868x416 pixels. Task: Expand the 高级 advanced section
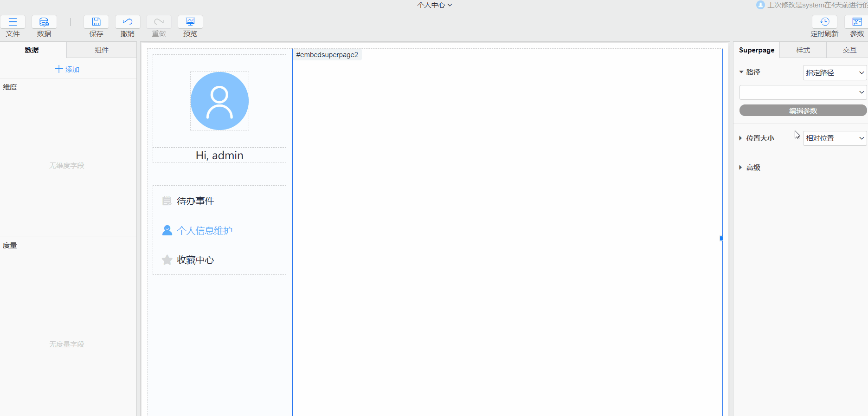click(x=752, y=168)
